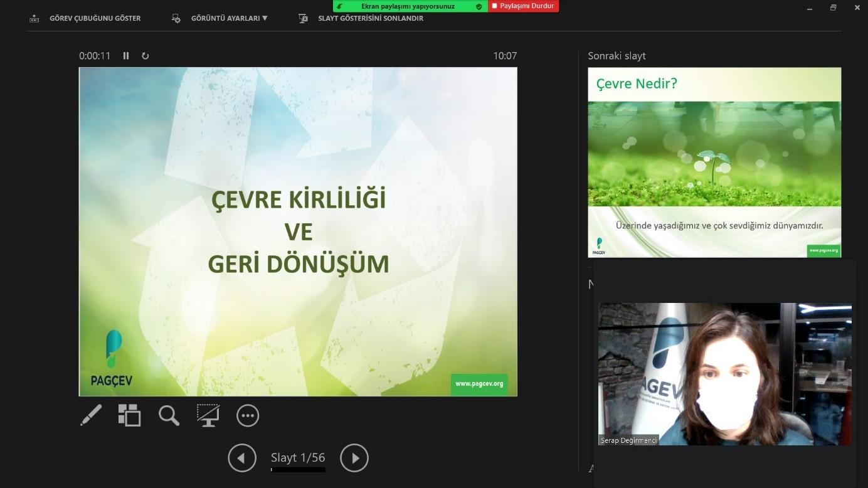The image size is (868, 488).
Task: Open the GÖREV ÇUBUĞUNU GÖSTER menu item
Action: (95, 18)
